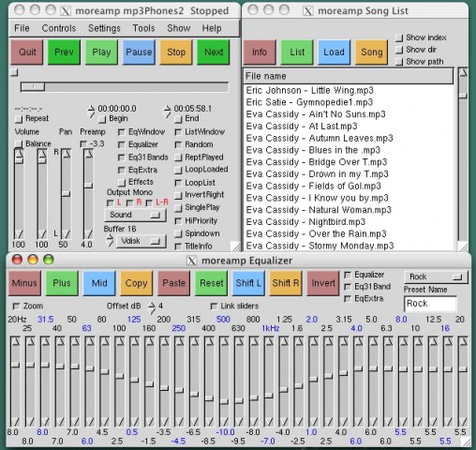476x450 pixels.
Task: Invert the equalizer curve
Action: tap(323, 283)
